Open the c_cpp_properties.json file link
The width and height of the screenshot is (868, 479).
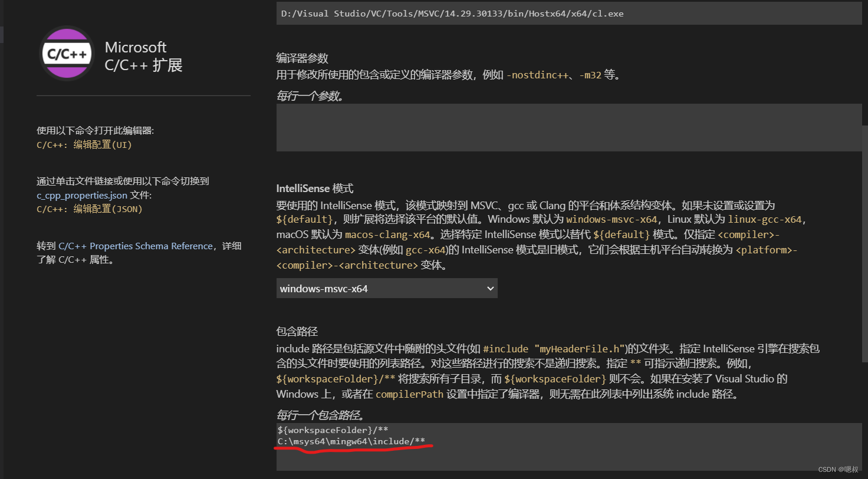coord(82,195)
